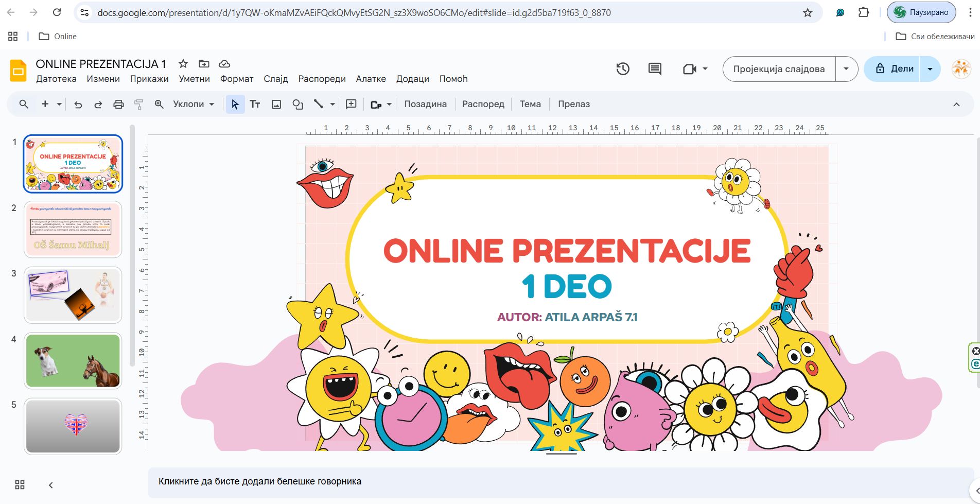Click the print icon

[x=118, y=105]
